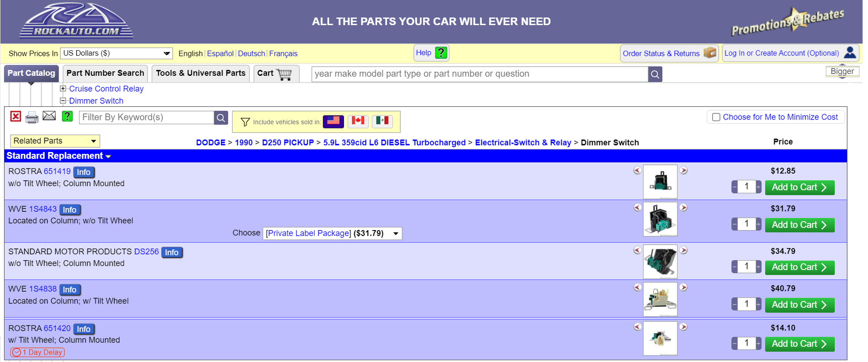
Task: Click the search magnifier next to main search box
Action: coord(655,74)
